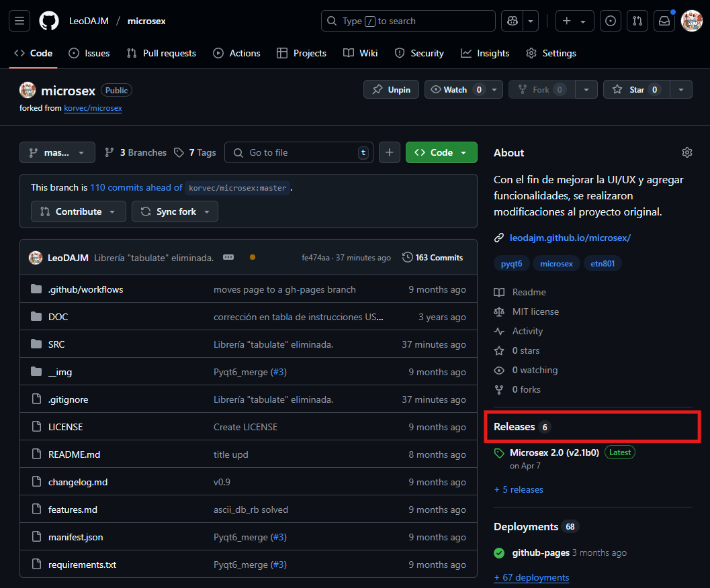
Task: Switch to the Security tab
Action: (419, 54)
